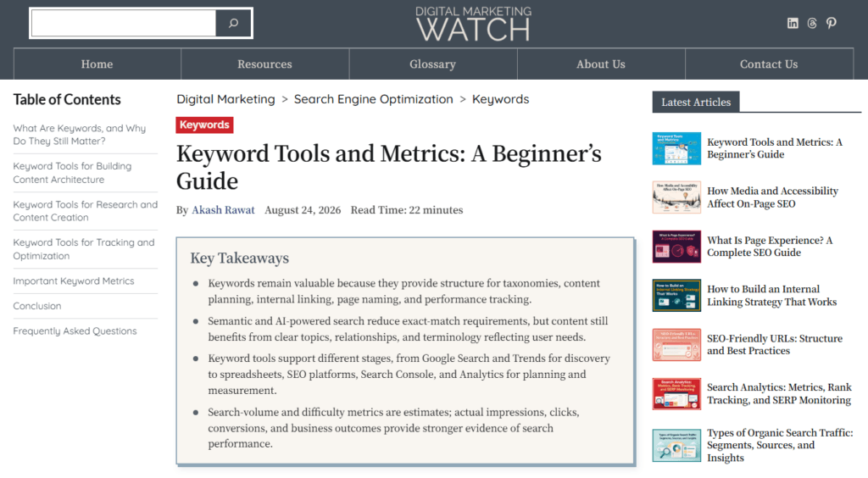The image size is (868, 478).
Task: Click the main article headline text
Action: [388, 167]
